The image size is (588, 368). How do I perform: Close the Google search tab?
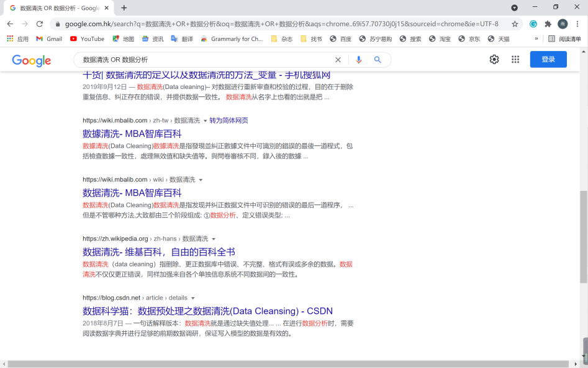coord(107,8)
